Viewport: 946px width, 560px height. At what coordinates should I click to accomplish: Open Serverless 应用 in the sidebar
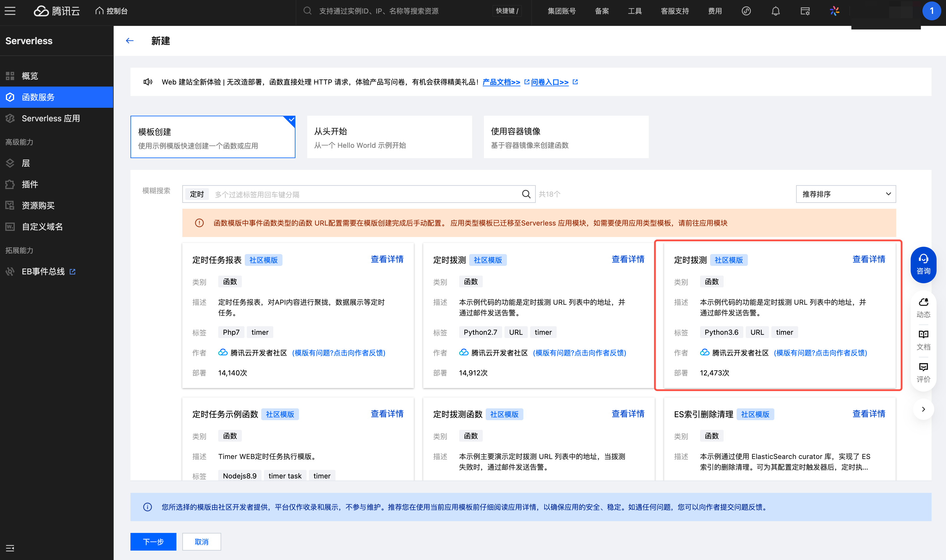click(x=51, y=118)
